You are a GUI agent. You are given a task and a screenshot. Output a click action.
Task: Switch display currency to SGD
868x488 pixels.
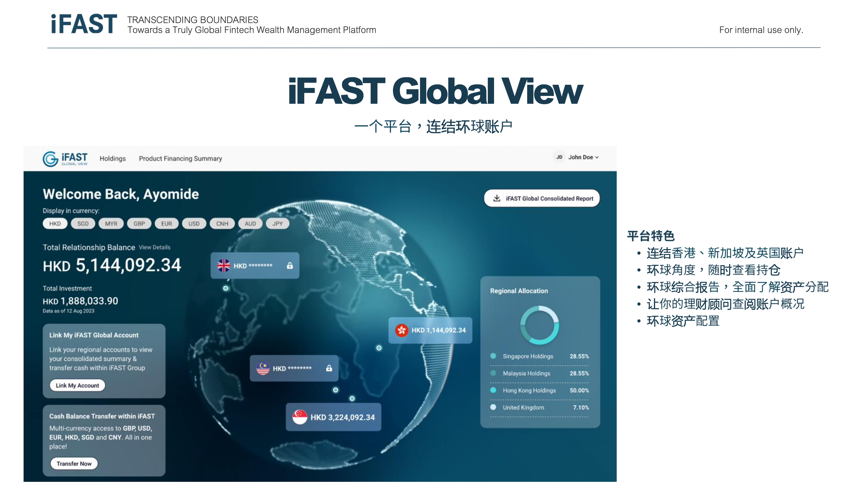tap(83, 224)
